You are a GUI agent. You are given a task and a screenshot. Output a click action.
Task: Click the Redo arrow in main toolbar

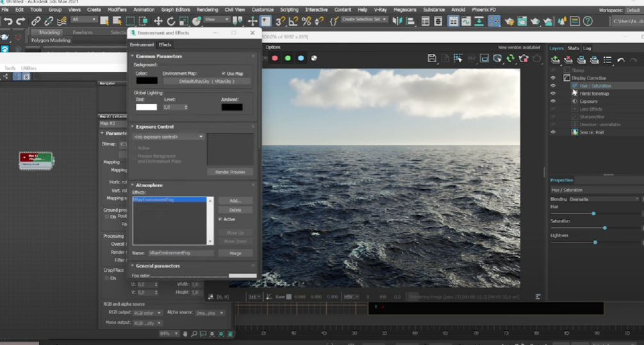coord(21,21)
